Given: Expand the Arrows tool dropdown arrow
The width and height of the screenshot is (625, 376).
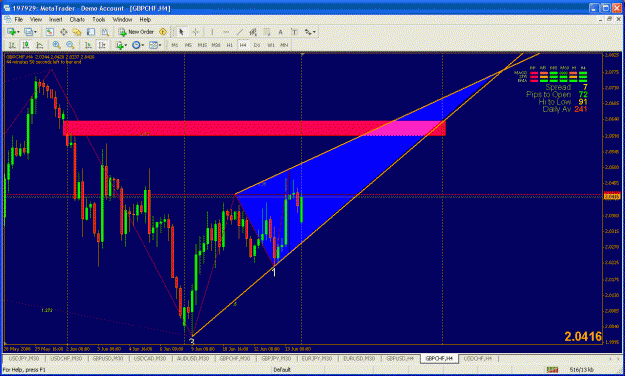Looking at the screenshot, I should [x=314, y=32].
